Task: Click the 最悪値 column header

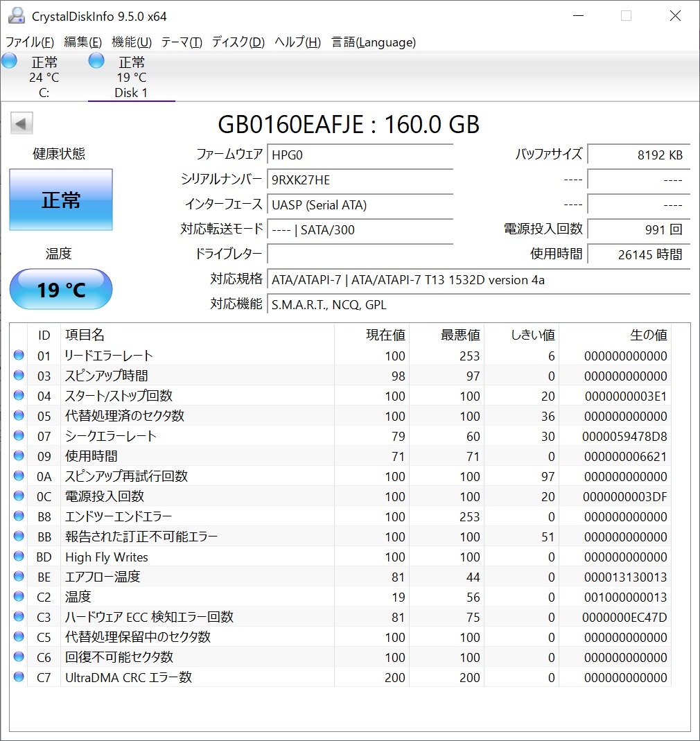Action: click(447, 335)
